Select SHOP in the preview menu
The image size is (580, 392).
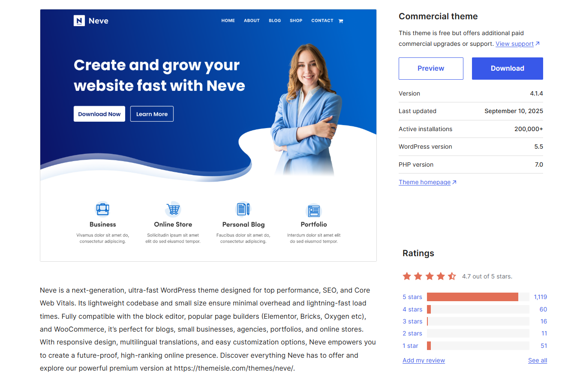(296, 21)
